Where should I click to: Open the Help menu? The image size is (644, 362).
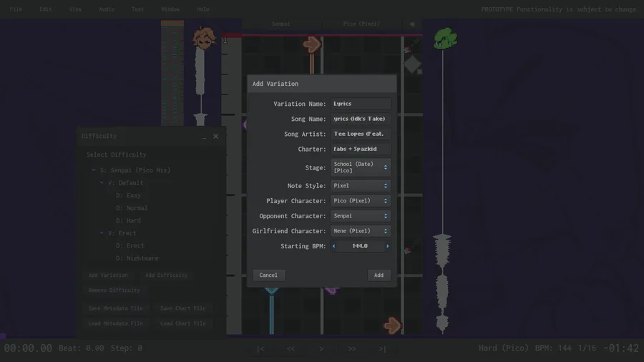pyautogui.click(x=203, y=9)
